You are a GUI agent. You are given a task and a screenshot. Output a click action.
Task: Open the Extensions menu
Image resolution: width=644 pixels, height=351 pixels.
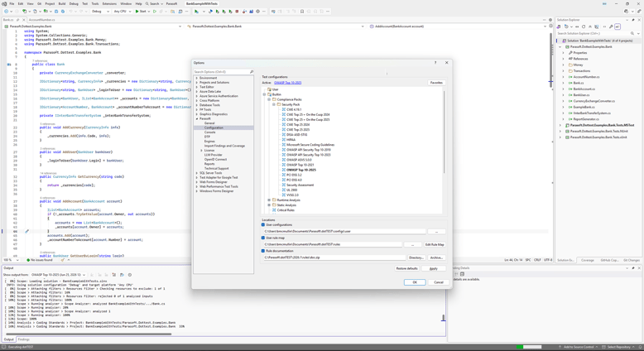click(109, 3)
